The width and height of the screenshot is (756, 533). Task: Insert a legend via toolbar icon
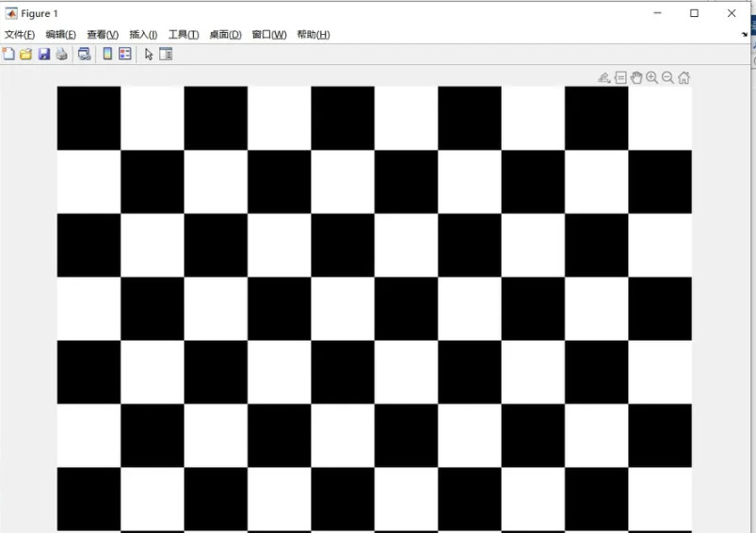coord(125,54)
